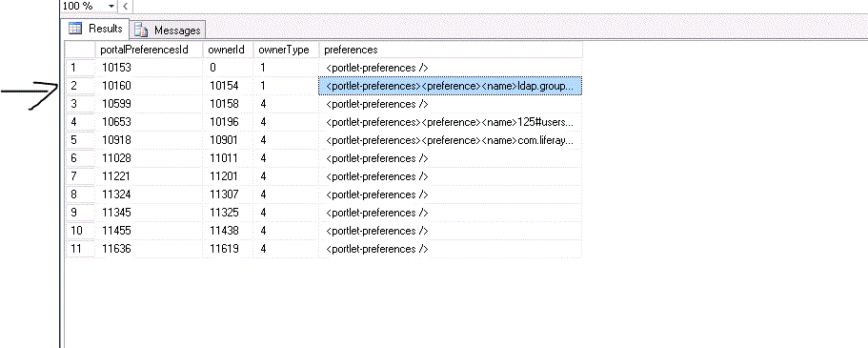The height and width of the screenshot is (348, 868).
Task: Select row header 5
Action: (80, 140)
